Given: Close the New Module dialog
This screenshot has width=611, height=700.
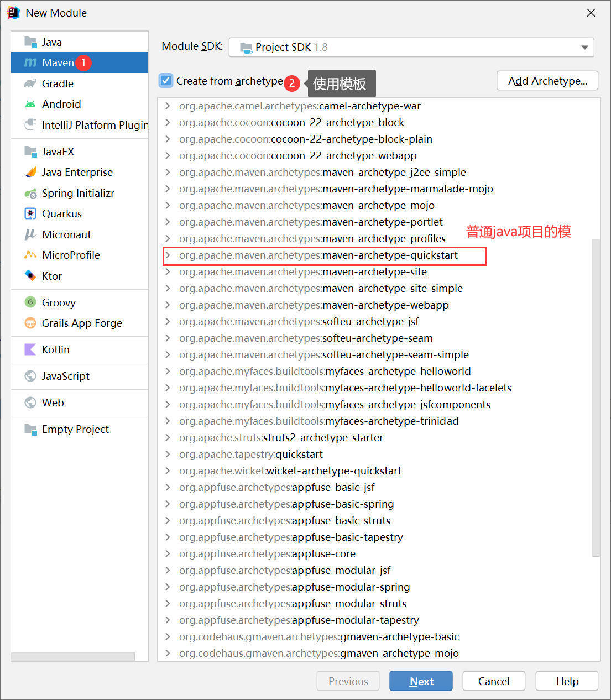Looking at the screenshot, I should [x=591, y=13].
